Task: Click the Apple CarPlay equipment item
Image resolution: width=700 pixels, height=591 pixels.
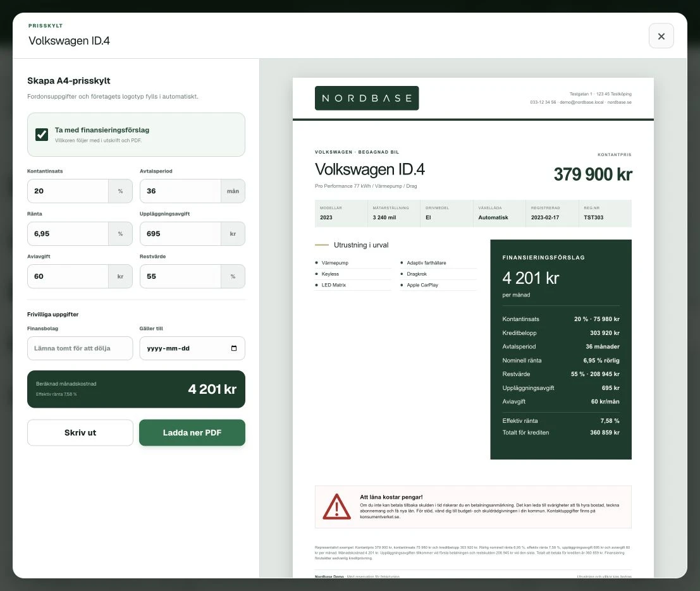Action: pyautogui.click(x=422, y=285)
